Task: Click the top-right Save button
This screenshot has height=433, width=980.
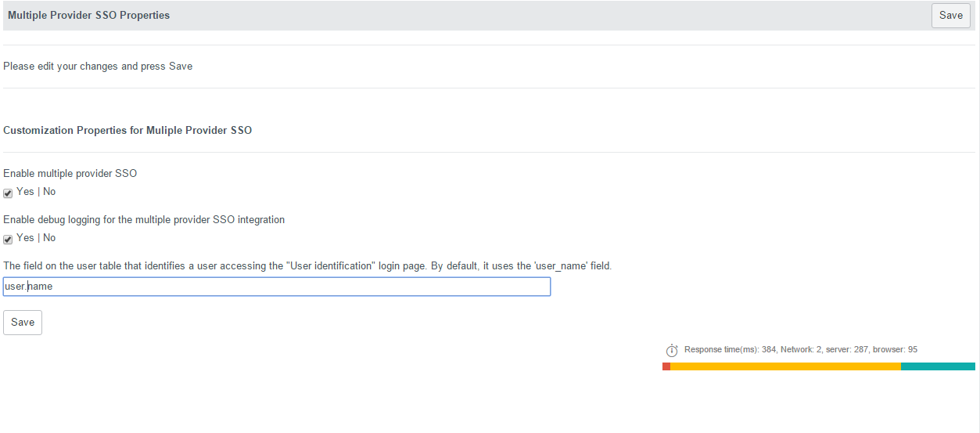Action: (x=951, y=16)
